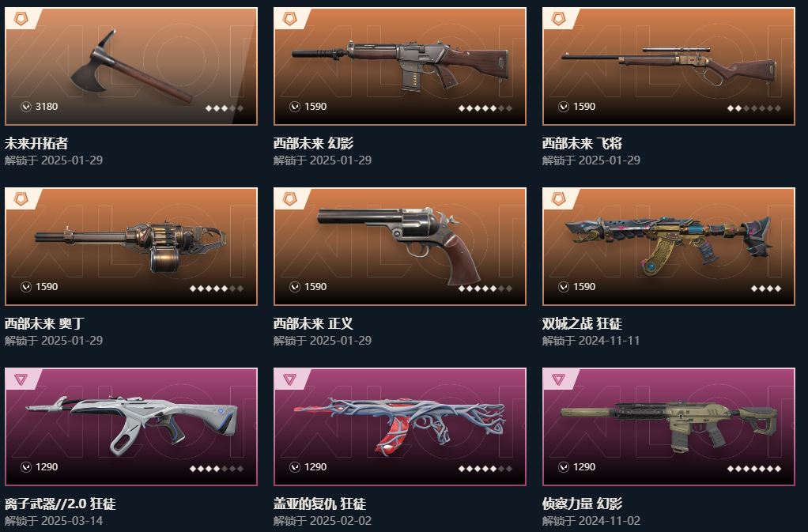Click the pink tier badge on the 离子武器//2.0 狂徒 card
This screenshot has height=532, width=808.
(x=21, y=379)
